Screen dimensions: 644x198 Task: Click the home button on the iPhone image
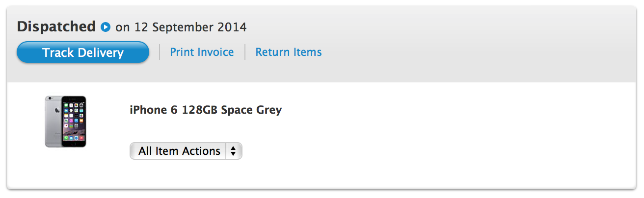(74, 144)
